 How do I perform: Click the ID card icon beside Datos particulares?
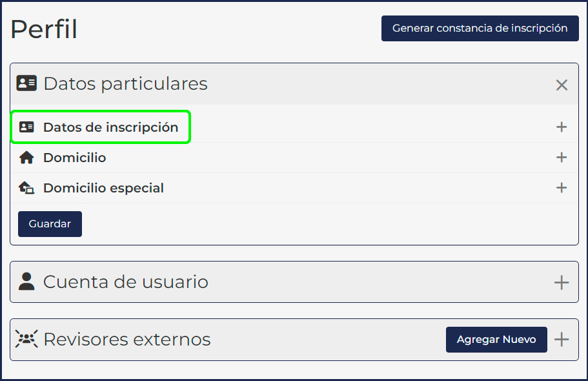click(26, 83)
